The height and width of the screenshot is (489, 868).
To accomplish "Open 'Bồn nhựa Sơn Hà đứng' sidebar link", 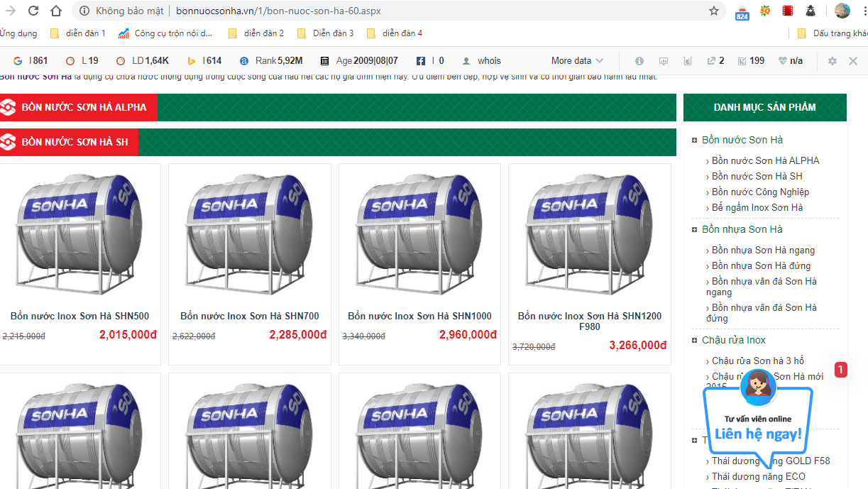I will (x=762, y=265).
